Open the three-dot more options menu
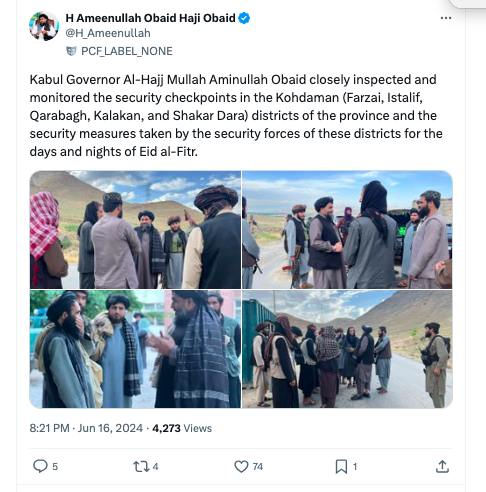 (446, 18)
